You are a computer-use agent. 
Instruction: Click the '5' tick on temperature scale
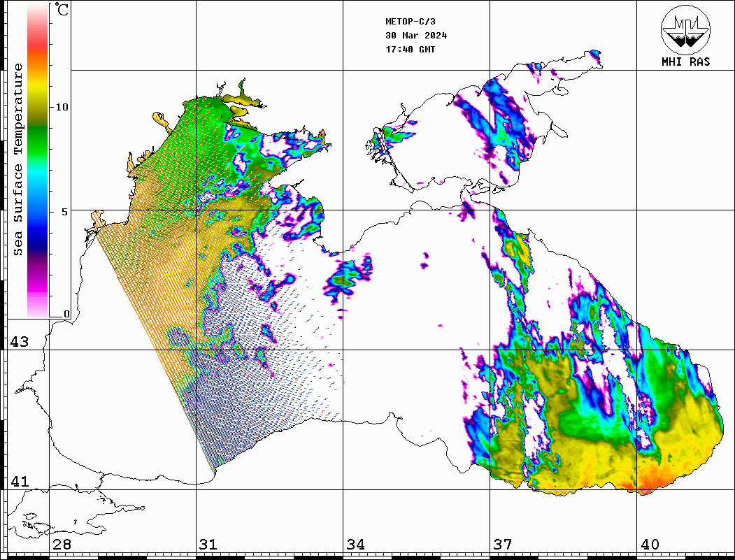tap(65, 212)
